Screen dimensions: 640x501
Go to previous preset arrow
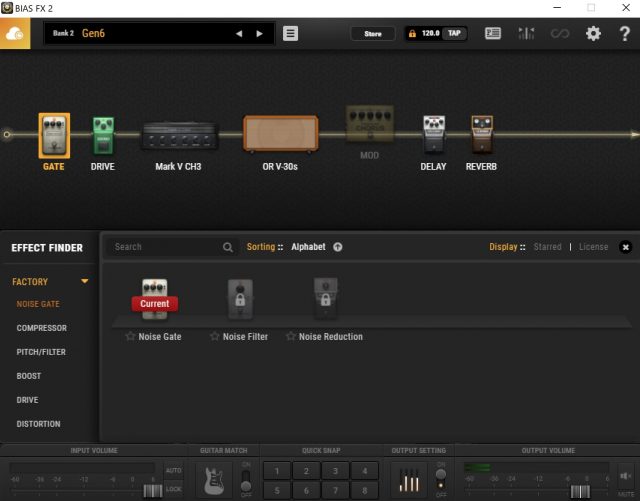coord(239,34)
